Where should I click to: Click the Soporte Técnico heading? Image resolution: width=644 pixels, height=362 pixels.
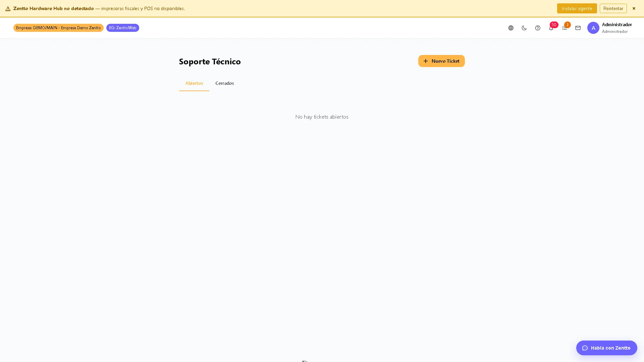pos(210,61)
